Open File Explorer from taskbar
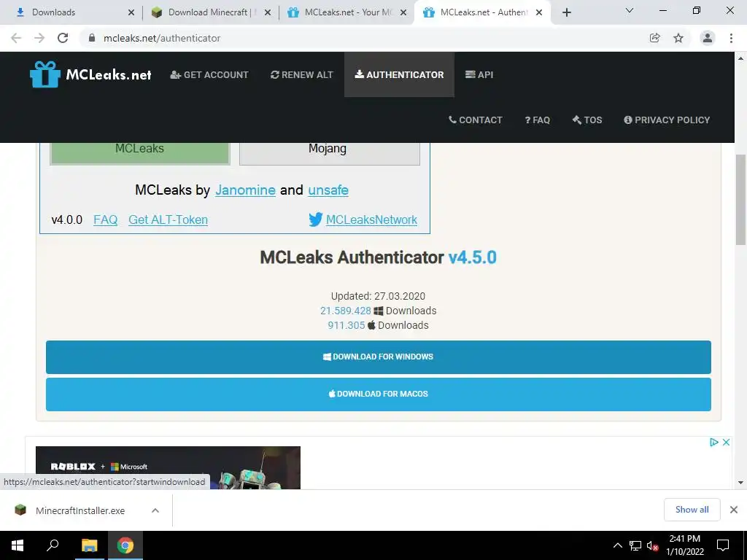 pyautogui.click(x=89, y=545)
